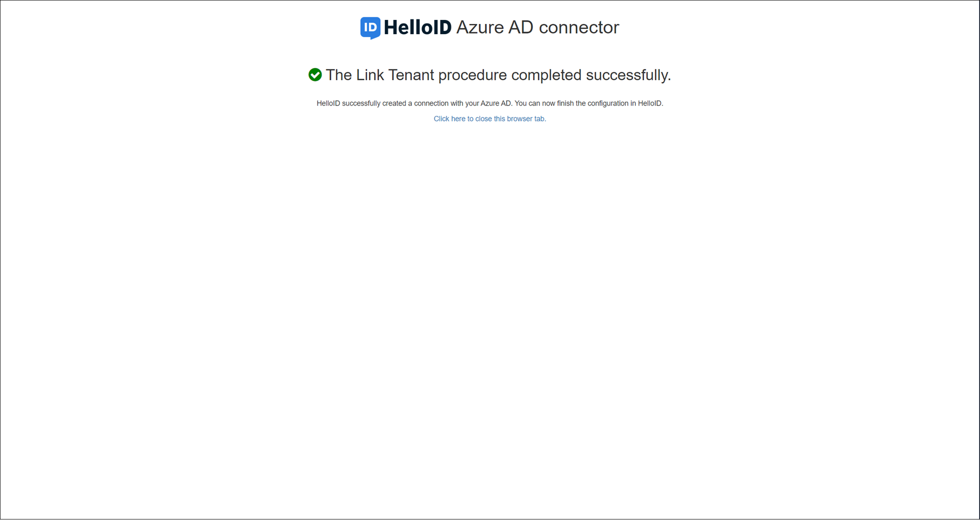Click the 'HelloID successfully created a connection' sentence
Screen dimensions: 980x520
click(x=414, y=104)
